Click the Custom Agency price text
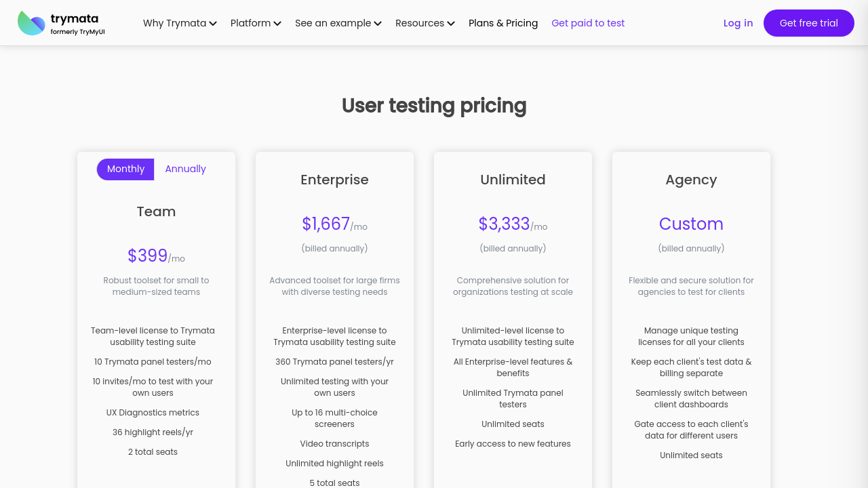This screenshot has height=488, width=868. coord(691,224)
